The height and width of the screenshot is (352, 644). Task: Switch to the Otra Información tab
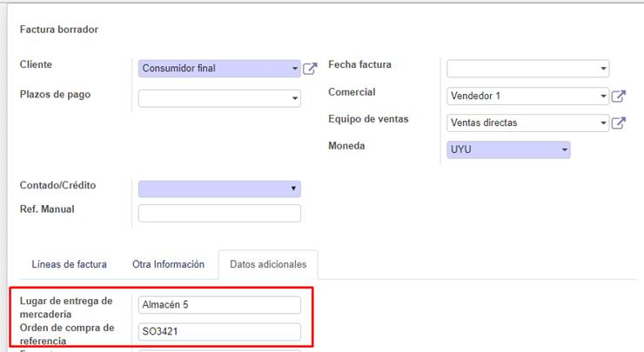(x=168, y=264)
